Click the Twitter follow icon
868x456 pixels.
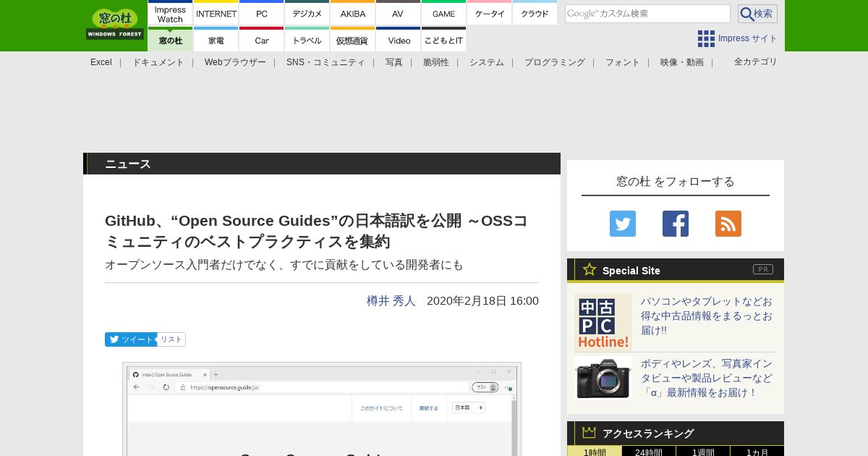coord(622,224)
